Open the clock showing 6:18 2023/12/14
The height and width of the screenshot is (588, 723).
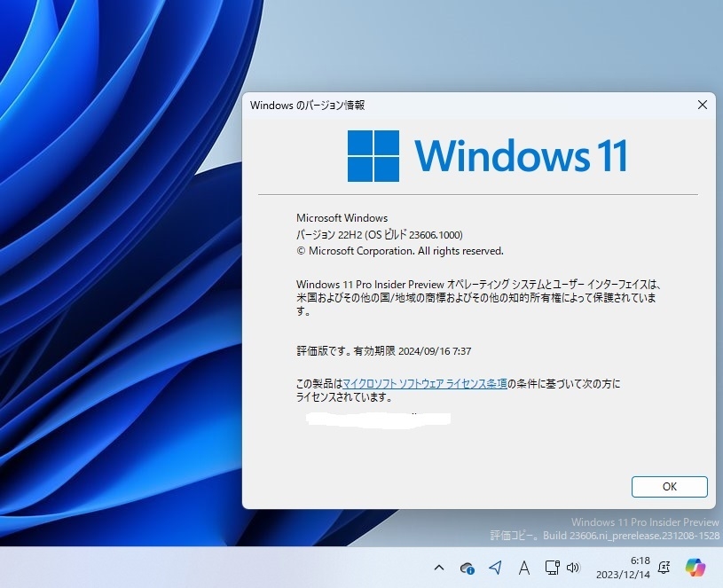click(x=623, y=568)
